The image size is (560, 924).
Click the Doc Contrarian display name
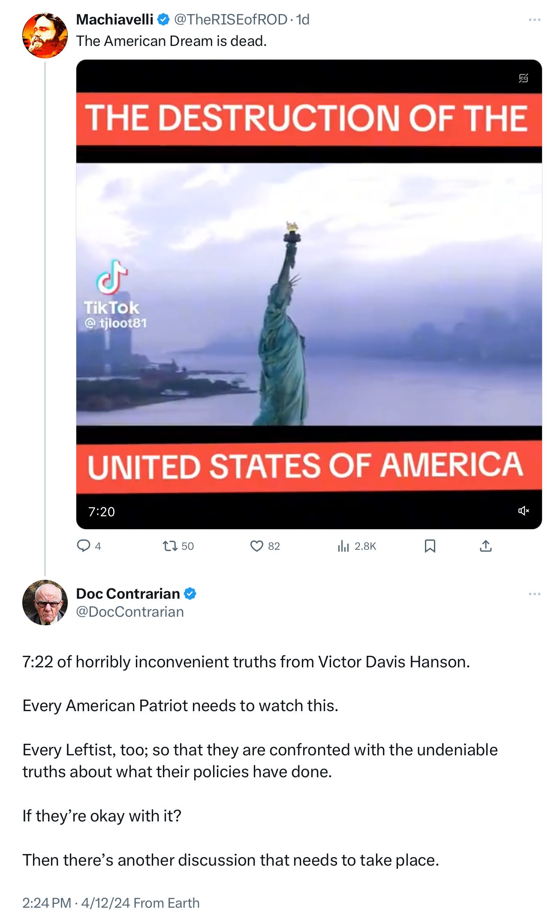[x=128, y=594]
